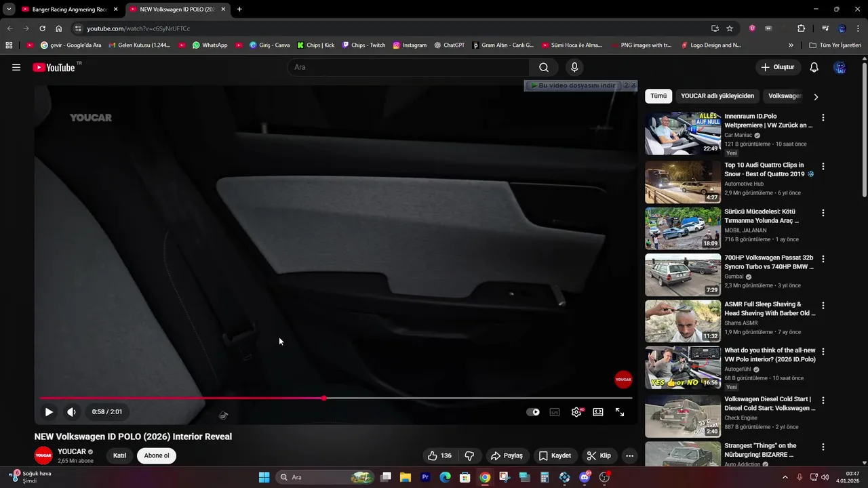Viewport: 868px width, 488px height.
Task: Create a clip with the Klip button
Action: coord(599,455)
